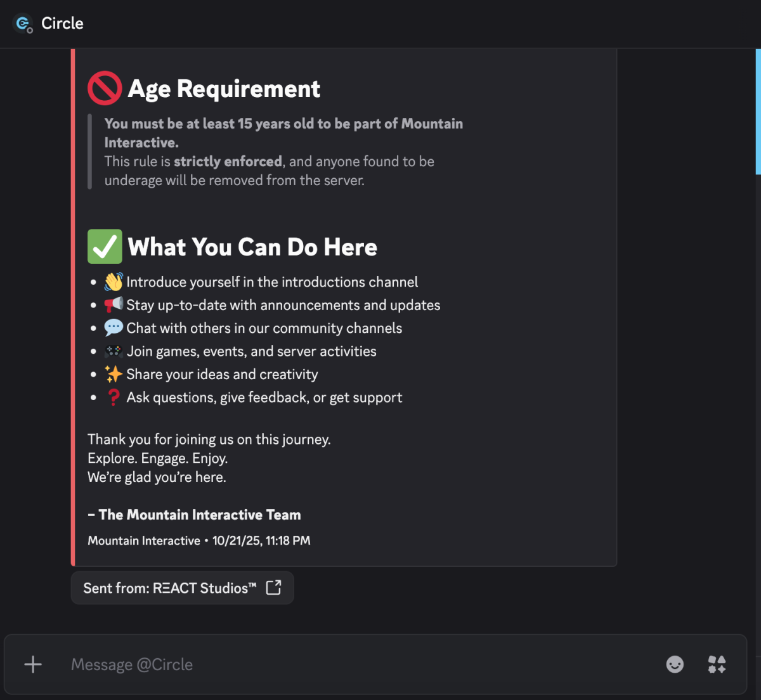Open the emoji picker smiley icon
This screenshot has height=700, width=761.
[x=675, y=664]
